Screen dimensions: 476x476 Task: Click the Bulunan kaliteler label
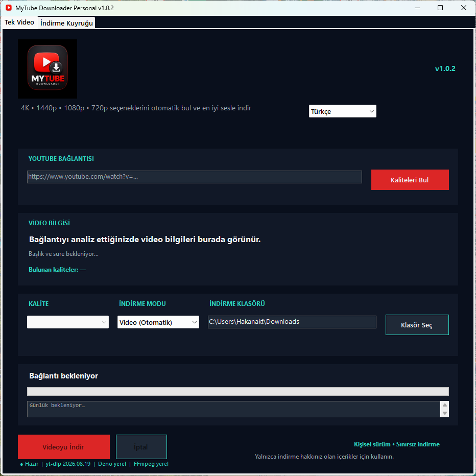tap(57, 270)
